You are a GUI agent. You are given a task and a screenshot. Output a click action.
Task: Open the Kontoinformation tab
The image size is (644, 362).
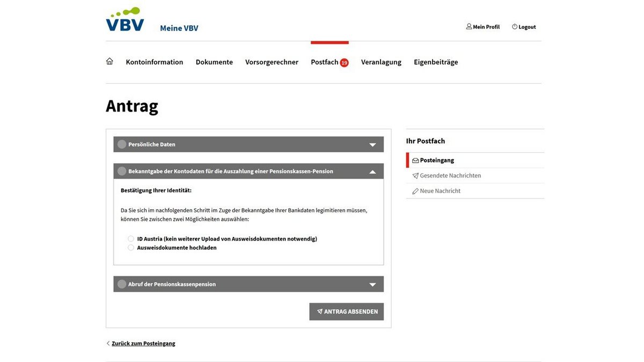[154, 62]
